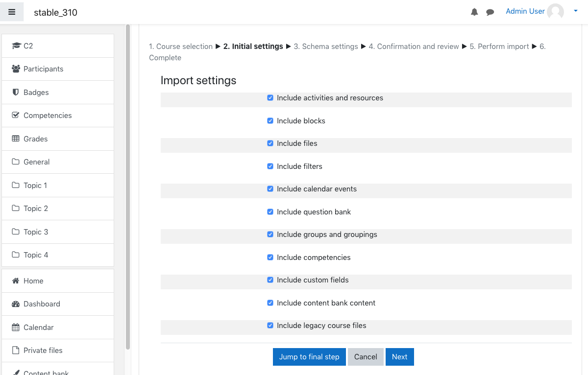Click the Grades table icon
This screenshot has height=375, width=588.
[16, 139]
